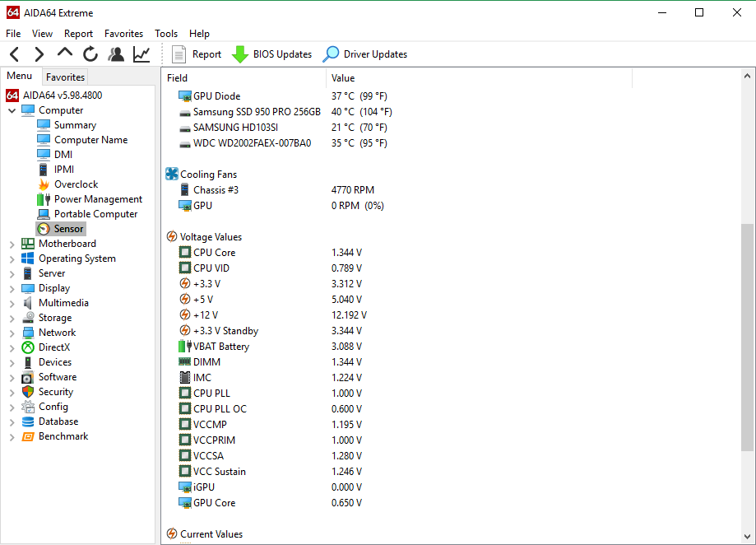Image resolution: width=756 pixels, height=545 pixels.
Task: Open the Help menu
Action: tap(199, 33)
